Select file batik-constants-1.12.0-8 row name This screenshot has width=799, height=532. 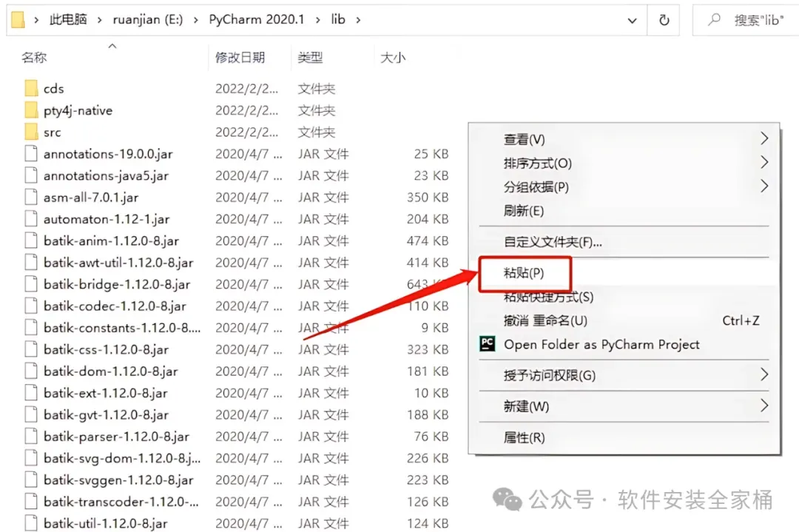pos(122,328)
